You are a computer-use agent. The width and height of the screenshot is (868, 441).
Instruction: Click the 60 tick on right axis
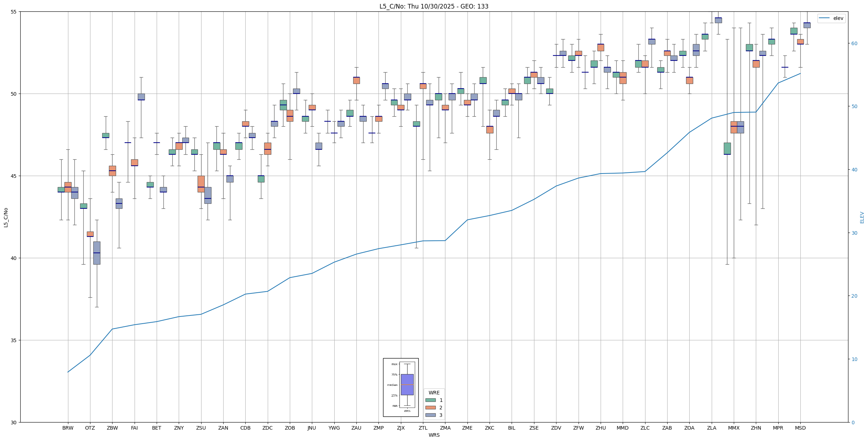click(854, 43)
